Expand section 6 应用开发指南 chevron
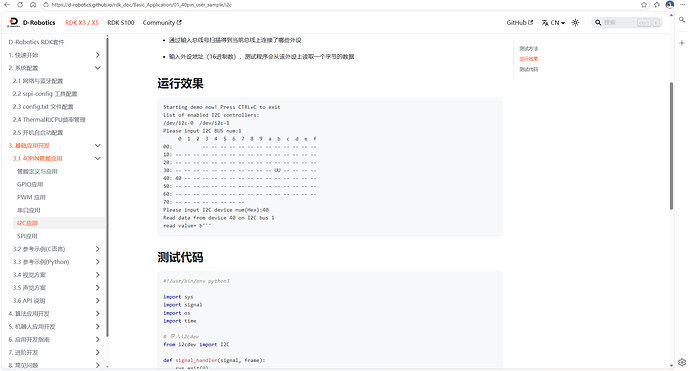The height and width of the screenshot is (371, 690). tap(98, 339)
